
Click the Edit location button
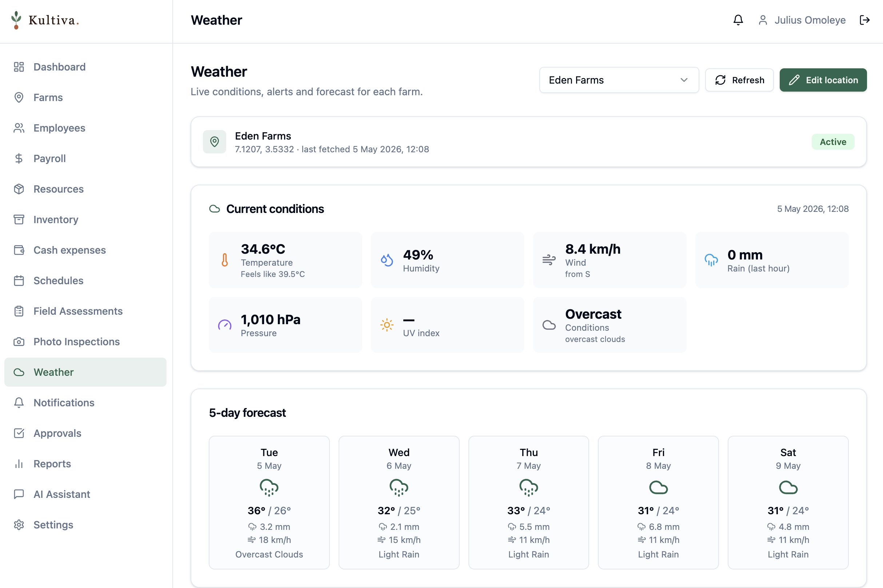pyautogui.click(x=823, y=80)
